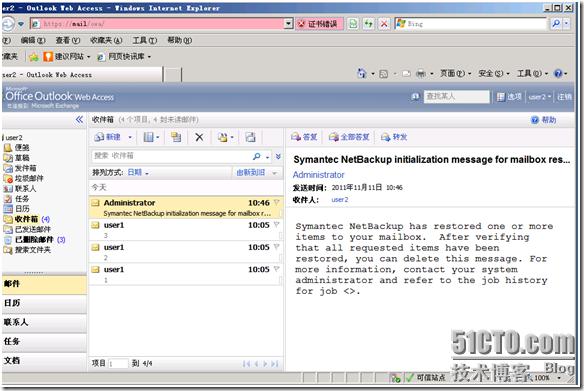
Task: Click the inbox search magnifier icon
Action: click(257, 156)
